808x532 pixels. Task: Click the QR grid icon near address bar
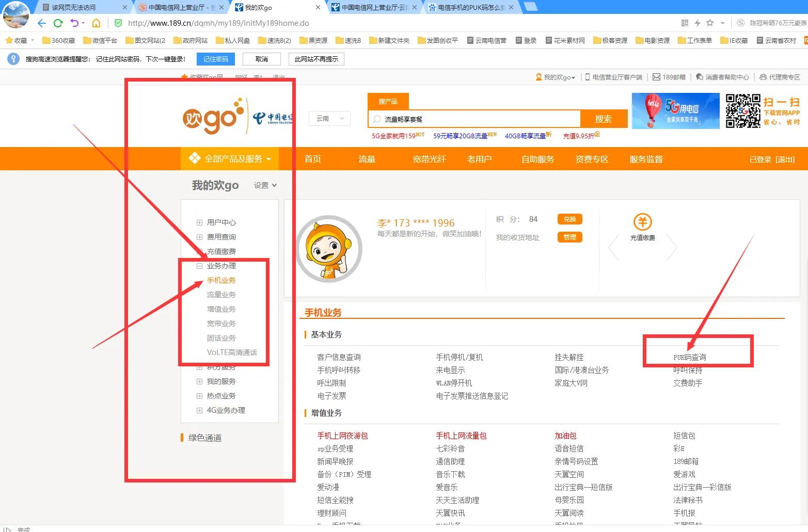685,23
